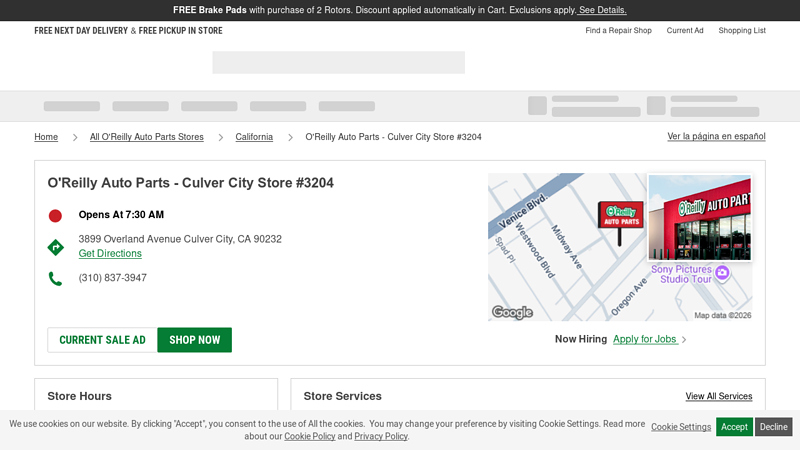Click the Google logo on map
Viewport: 800px width, 450px height.
pos(512,312)
